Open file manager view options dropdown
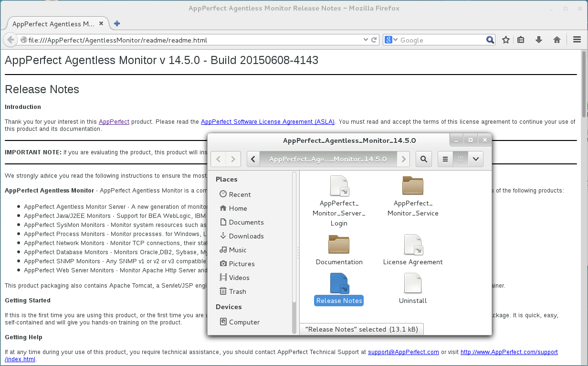This screenshot has width=588, height=366. pyautogui.click(x=476, y=159)
